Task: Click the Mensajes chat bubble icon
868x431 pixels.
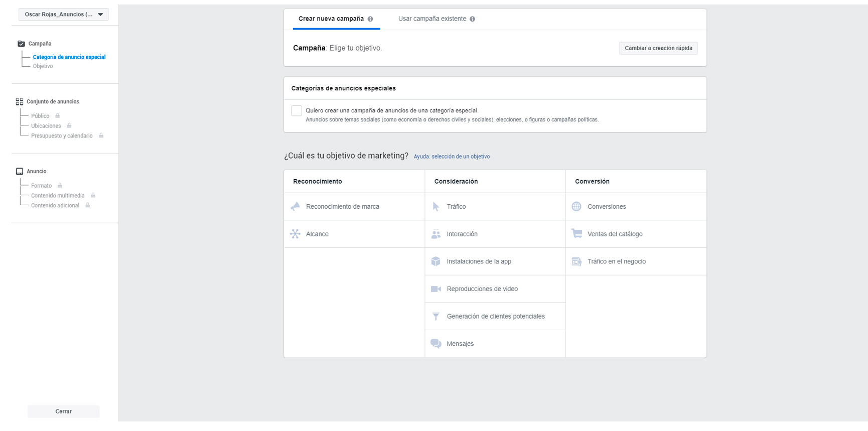Action: [436, 344]
